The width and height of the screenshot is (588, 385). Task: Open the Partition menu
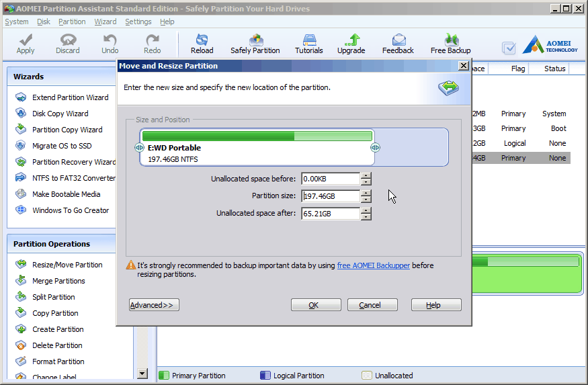tap(72, 22)
